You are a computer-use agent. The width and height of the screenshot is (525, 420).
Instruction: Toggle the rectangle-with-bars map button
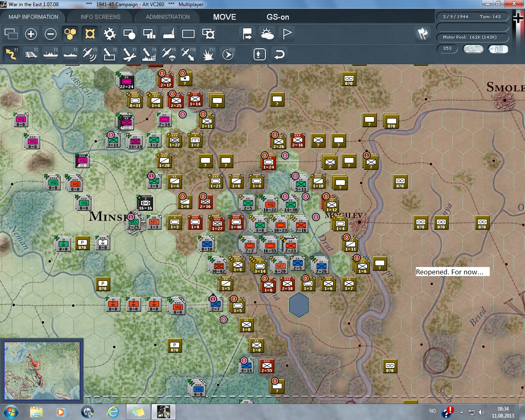pos(149,34)
